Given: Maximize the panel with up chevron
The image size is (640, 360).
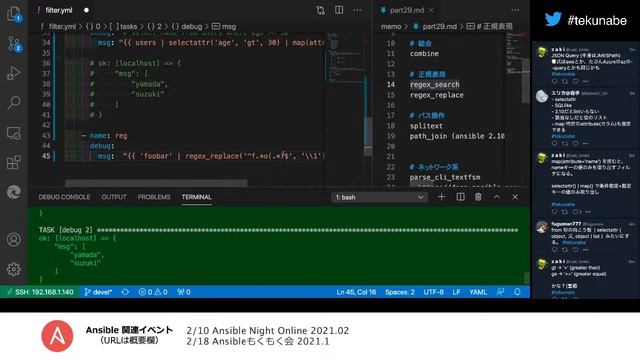Looking at the screenshot, I should [x=497, y=197].
